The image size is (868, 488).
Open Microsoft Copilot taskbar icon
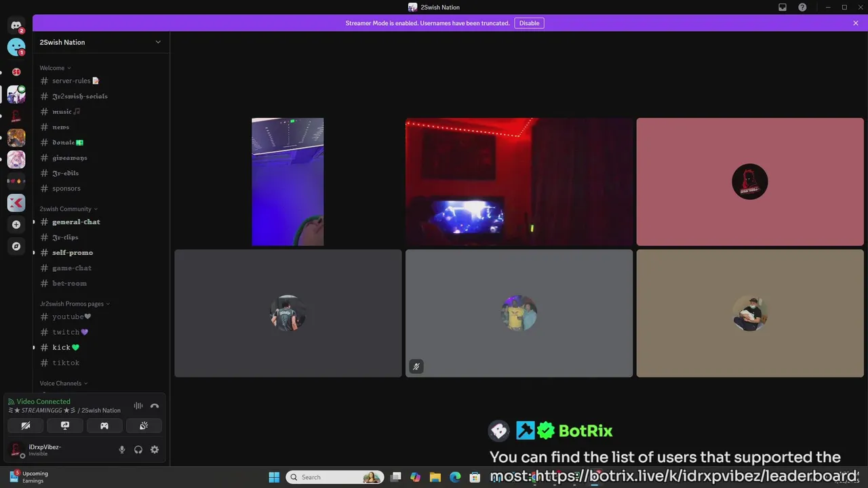(x=416, y=477)
